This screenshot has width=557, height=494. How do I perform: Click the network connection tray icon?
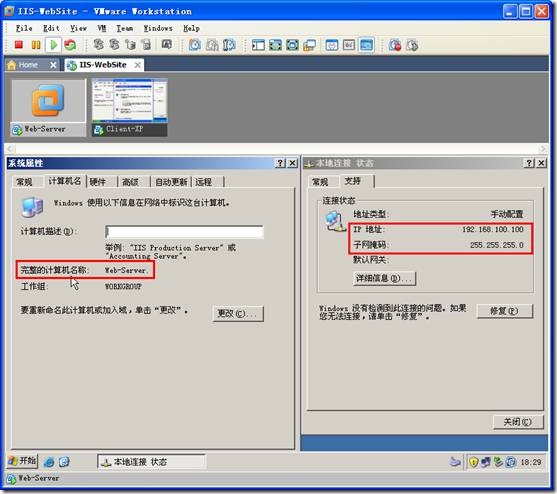click(x=486, y=462)
